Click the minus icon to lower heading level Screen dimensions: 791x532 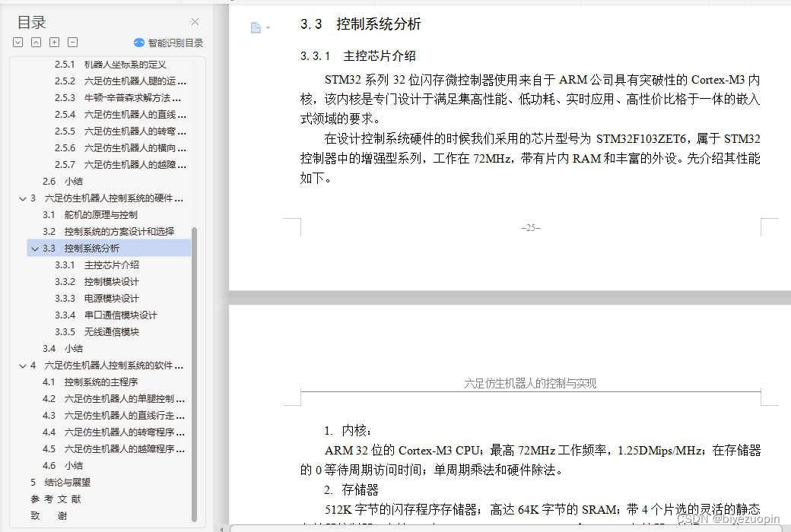coord(73,43)
